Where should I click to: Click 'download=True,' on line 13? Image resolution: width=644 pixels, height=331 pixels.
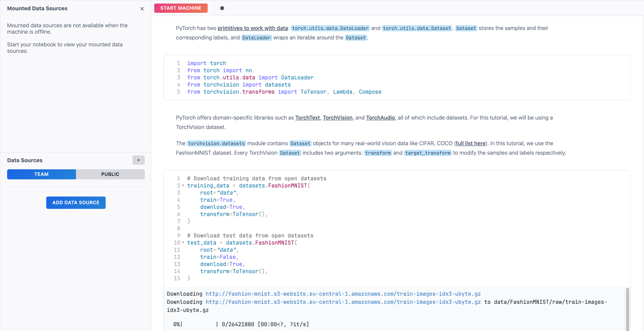[223, 264]
